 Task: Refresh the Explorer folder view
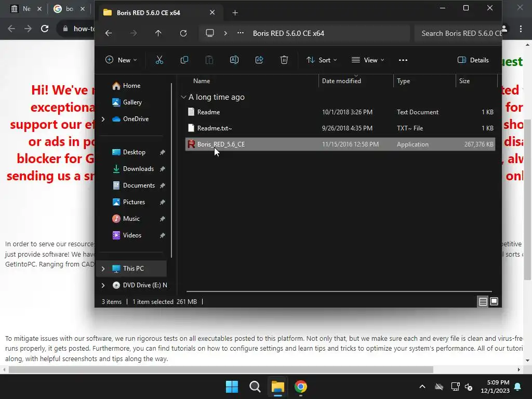(x=183, y=33)
